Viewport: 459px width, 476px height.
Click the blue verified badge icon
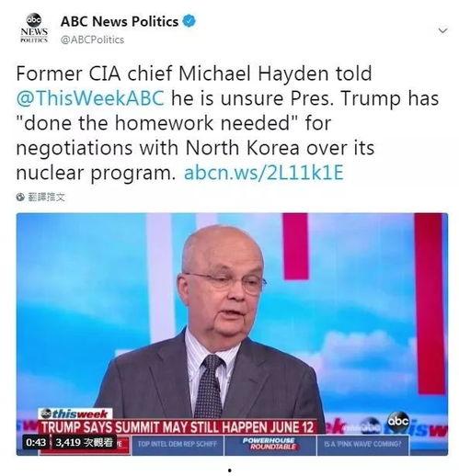coord(189,21)
